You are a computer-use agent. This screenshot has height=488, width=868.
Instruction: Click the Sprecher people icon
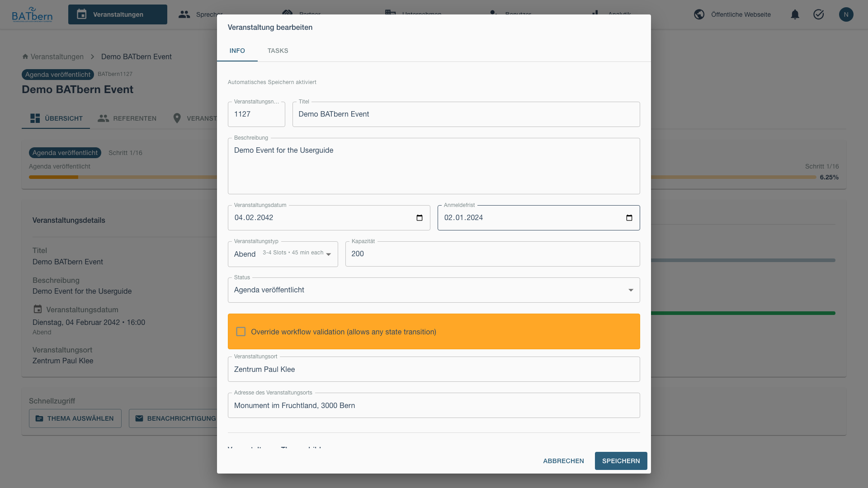point(184,14)
